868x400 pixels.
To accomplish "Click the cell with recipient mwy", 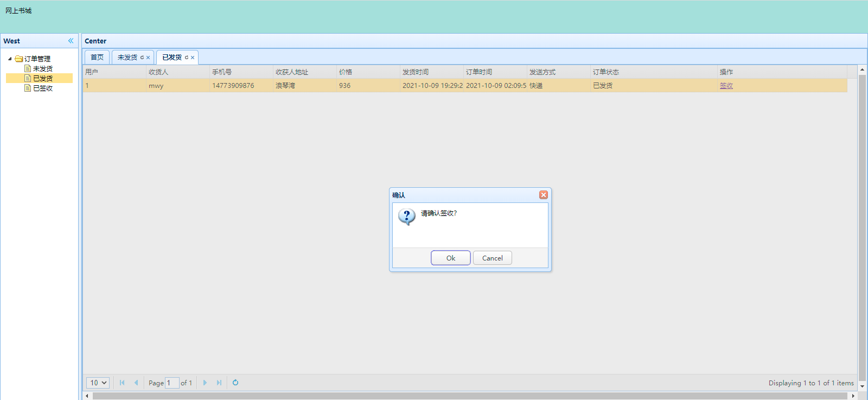I will pyautogui.click(x=178, y=86).
